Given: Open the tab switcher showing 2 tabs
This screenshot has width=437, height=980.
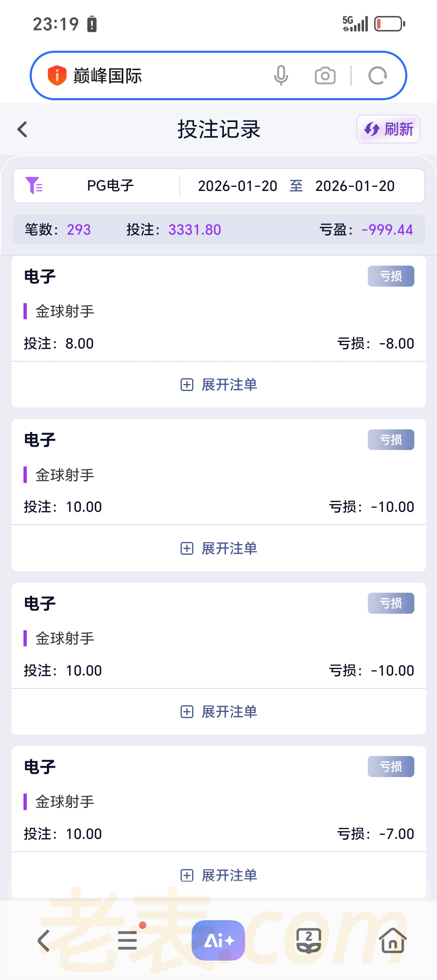Looking at the screenshot, I should point(309,940).
